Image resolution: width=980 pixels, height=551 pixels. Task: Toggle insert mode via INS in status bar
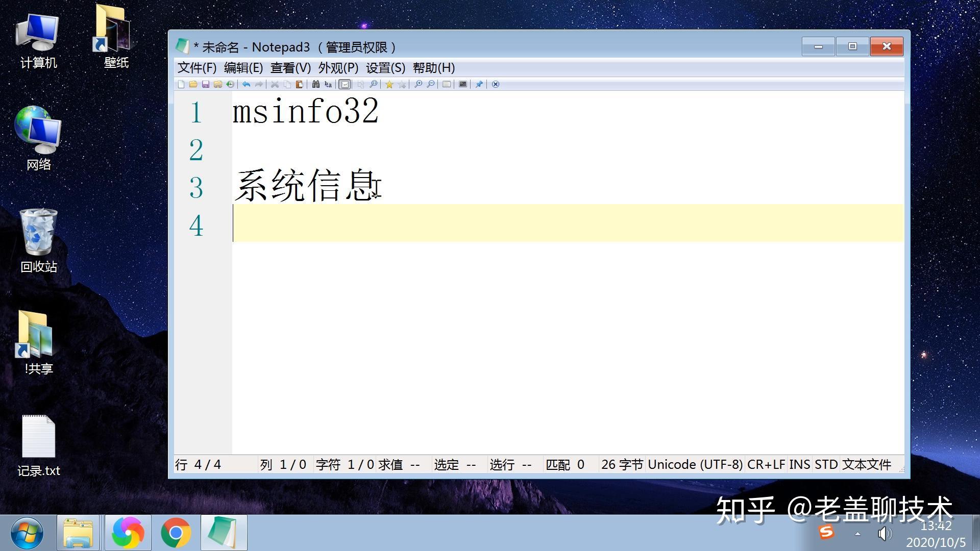coord(799,464)
